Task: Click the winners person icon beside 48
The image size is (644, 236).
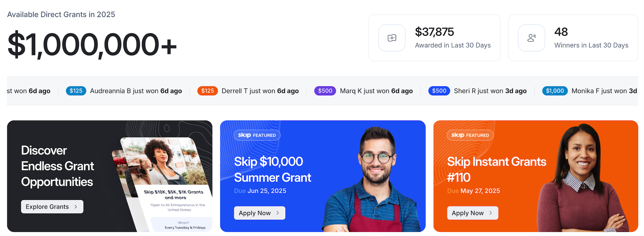Action: [x=531, y=38]
